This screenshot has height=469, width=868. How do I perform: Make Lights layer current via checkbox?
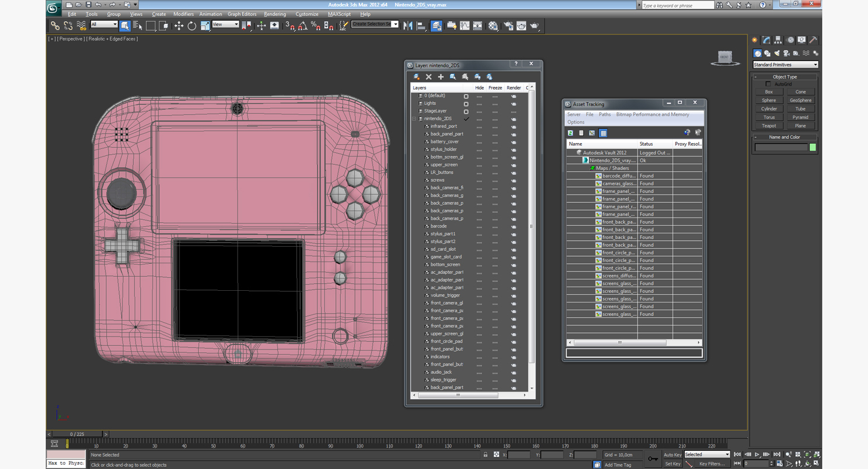pos(466,104)
